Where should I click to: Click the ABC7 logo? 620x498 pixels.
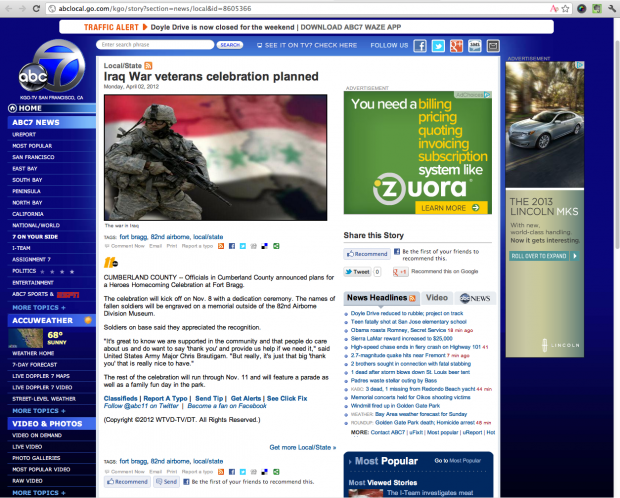(x=52, y=66)
